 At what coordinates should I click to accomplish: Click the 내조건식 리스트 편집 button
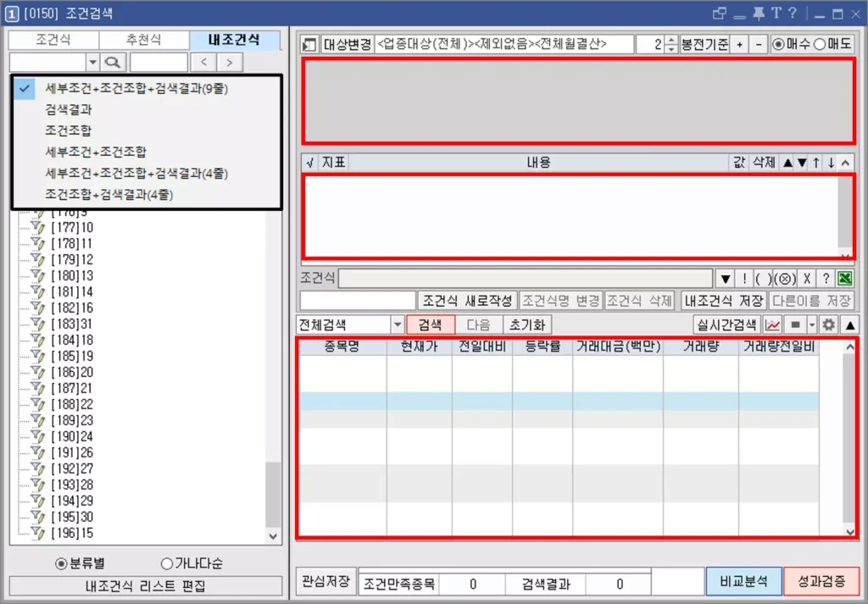click(146, 586)
